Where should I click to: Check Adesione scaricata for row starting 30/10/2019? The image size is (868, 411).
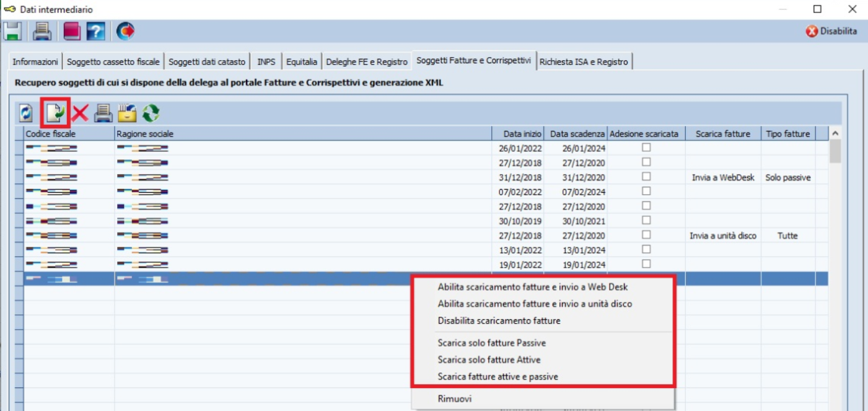click(646, 220)
